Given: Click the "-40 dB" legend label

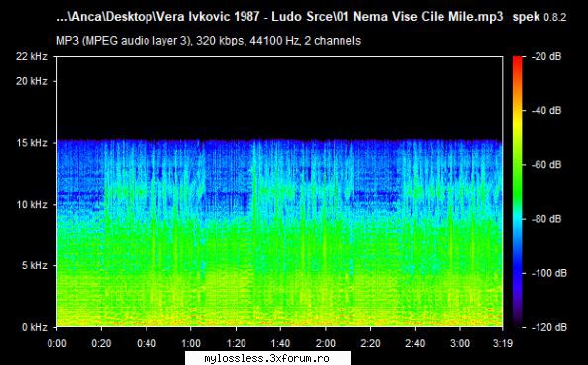Looking at the screenshot, I should [x=546, y=111].
